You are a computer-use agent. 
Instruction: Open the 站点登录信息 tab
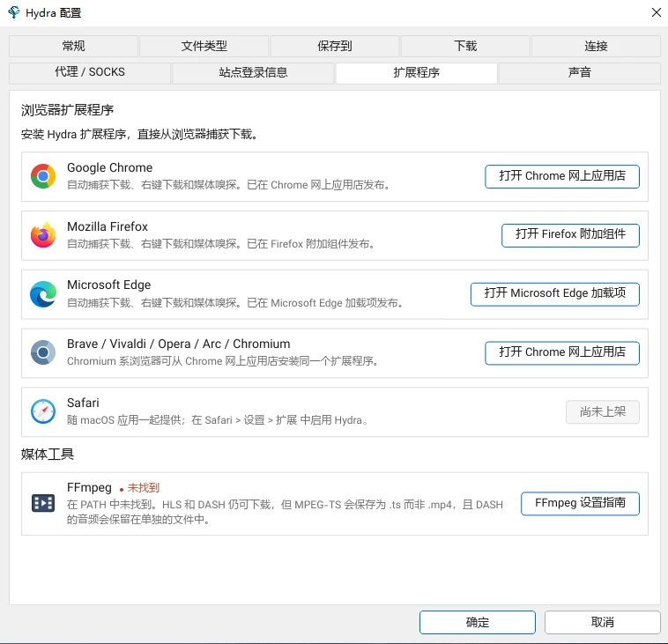253,72
